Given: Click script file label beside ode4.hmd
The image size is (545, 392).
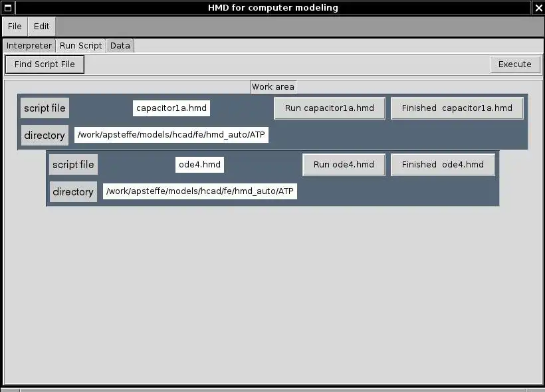Looking at the screenshot, I should pyautogui.click(x=73, y=164).
